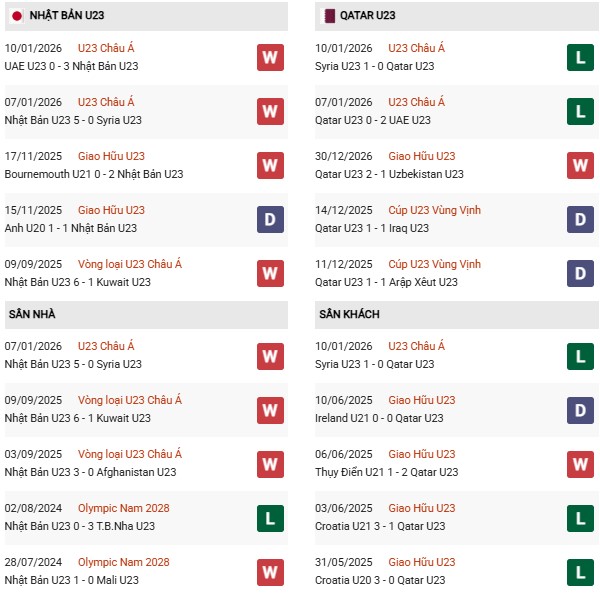Click the Qatar flag icon
The width and height of the screenshot is (600, 593).
click(x=330, y=16)
